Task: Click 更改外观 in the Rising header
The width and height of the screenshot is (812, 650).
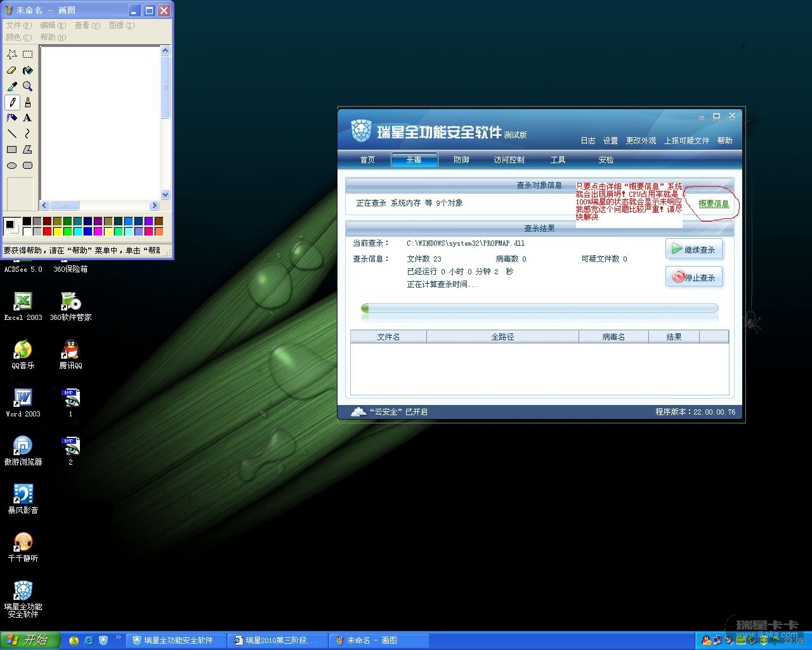Action: pos(641,141)
